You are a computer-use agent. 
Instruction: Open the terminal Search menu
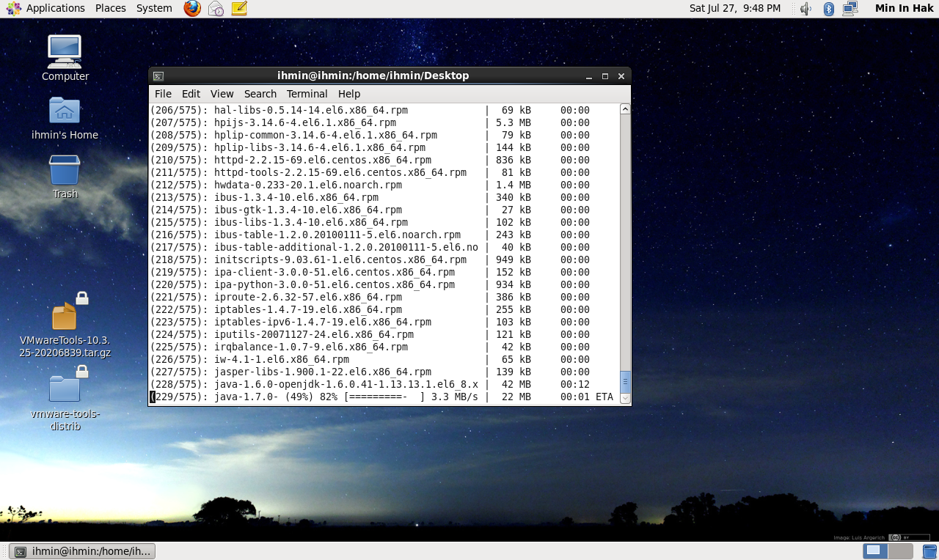(x=260, y=94)
